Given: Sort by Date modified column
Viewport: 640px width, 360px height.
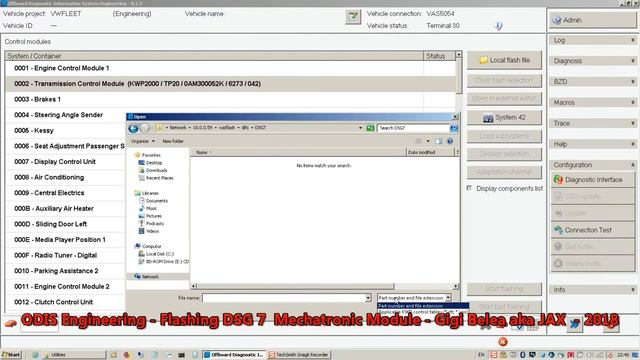Looking at the screenshot, I should tap(430, 152).
